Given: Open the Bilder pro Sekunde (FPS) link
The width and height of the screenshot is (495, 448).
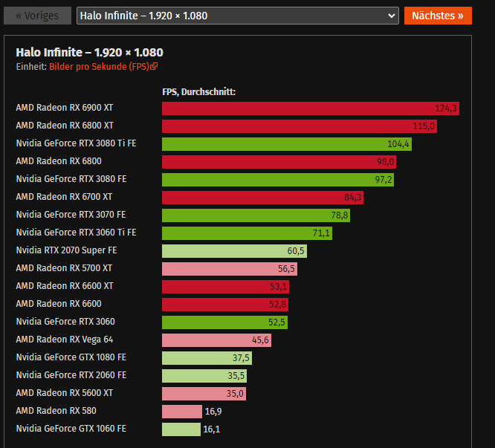Looking at the screenshot, I should tap(99, 67).
